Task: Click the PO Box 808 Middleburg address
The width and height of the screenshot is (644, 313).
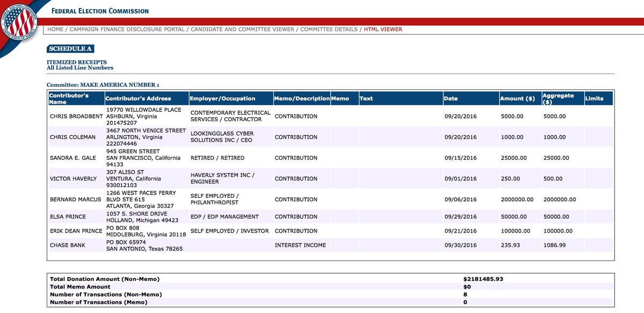Action: pyautogui.click(x=146, y=231)
